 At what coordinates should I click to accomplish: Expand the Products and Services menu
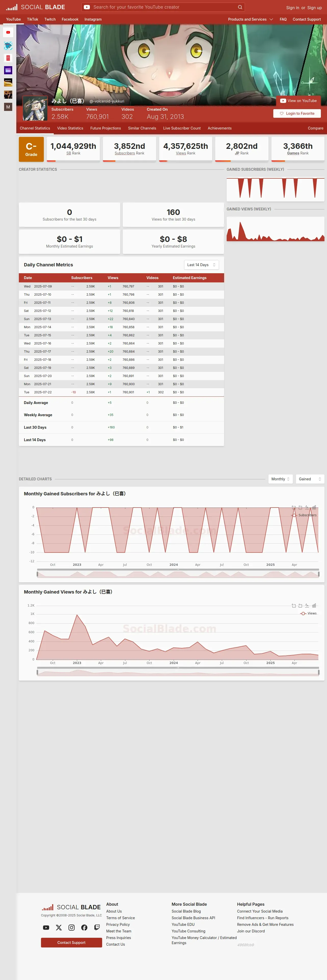click(x=251, y=19)
